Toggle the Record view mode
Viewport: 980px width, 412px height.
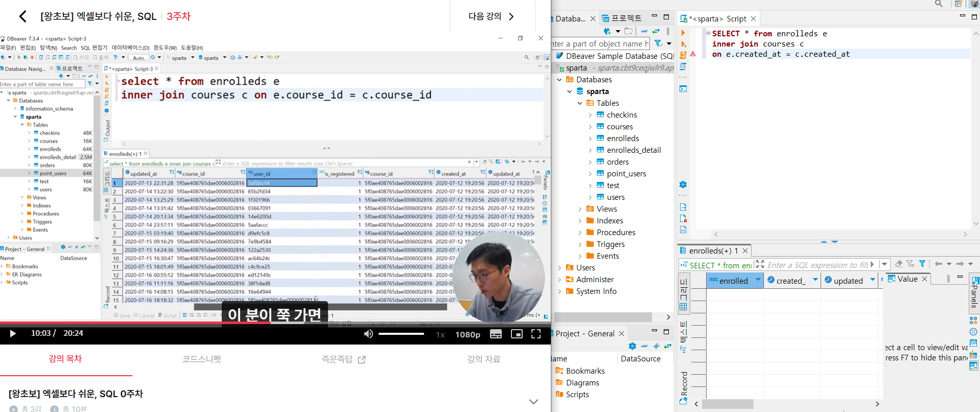(x=683, y=388)
